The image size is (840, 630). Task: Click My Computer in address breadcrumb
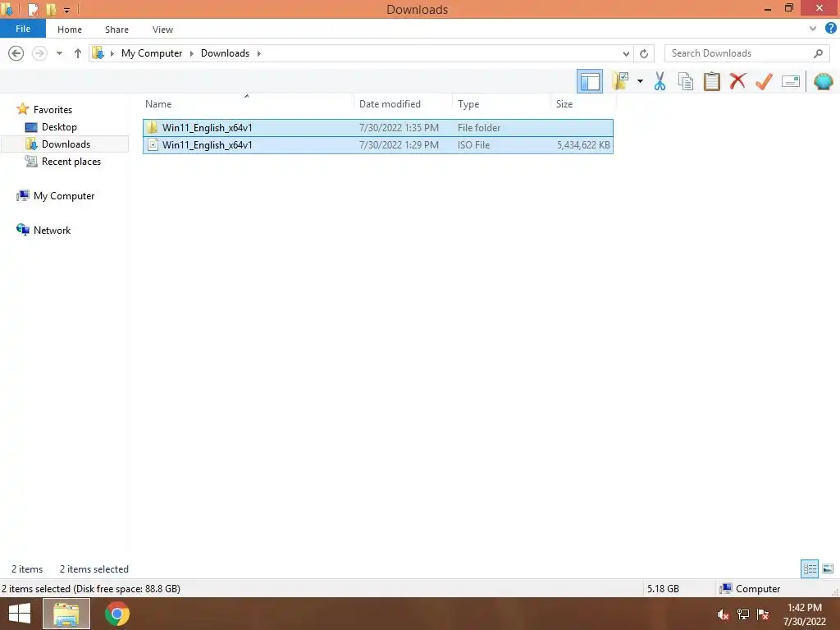click(152, 53)
